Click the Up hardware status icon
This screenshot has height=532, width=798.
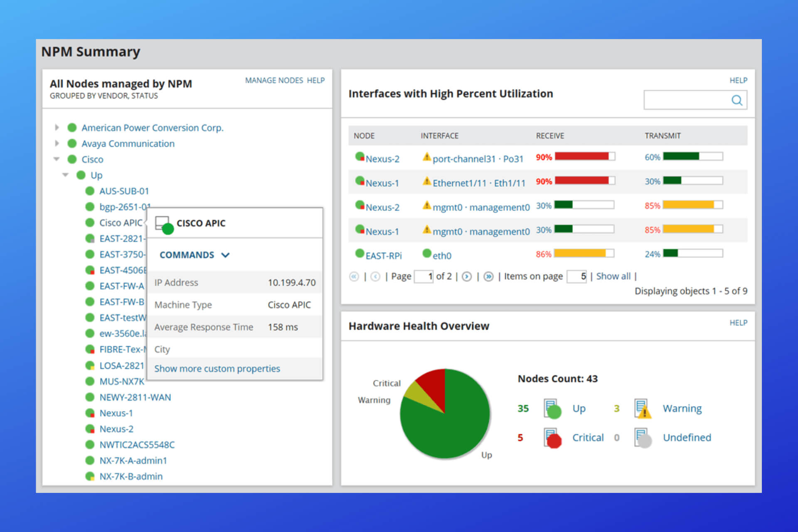tap(553, 409)
